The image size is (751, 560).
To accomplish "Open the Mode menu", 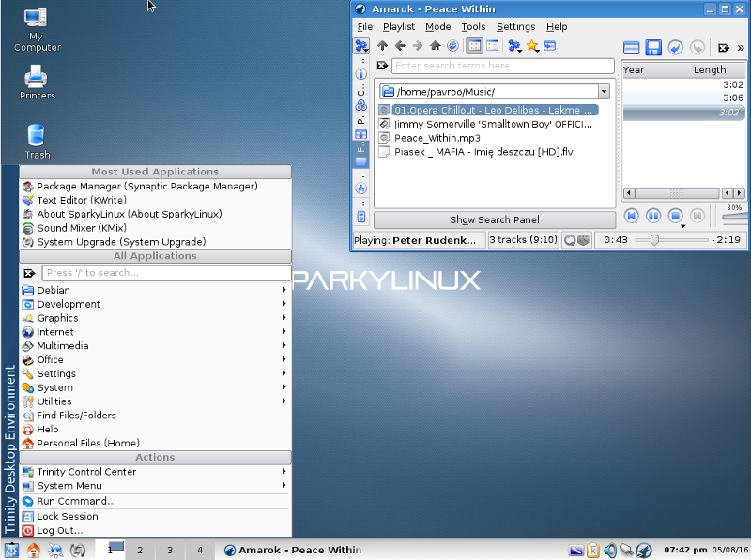I will pyautogui.click(x=438, y=27).
